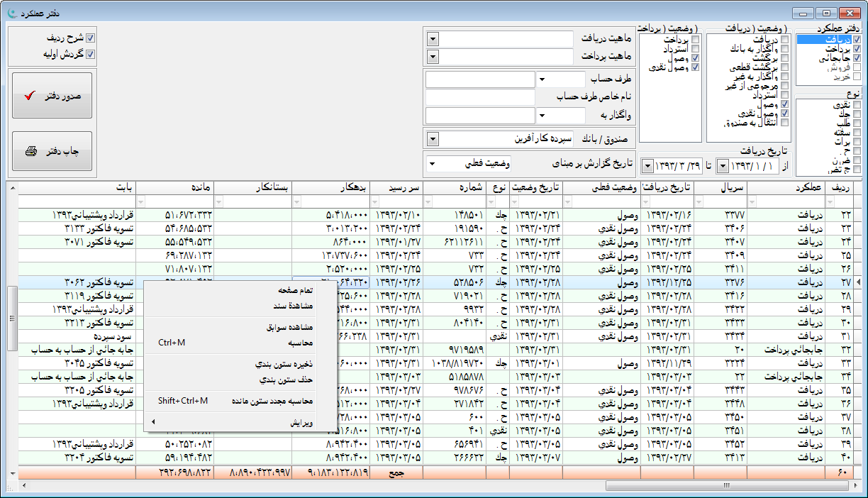Expand the صندوق / بانک dropdown

click(x=433, y=138)
